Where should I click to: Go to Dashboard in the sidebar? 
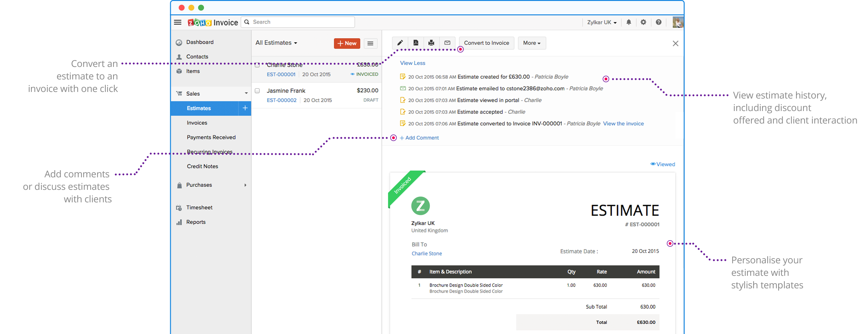click(200, 42)
